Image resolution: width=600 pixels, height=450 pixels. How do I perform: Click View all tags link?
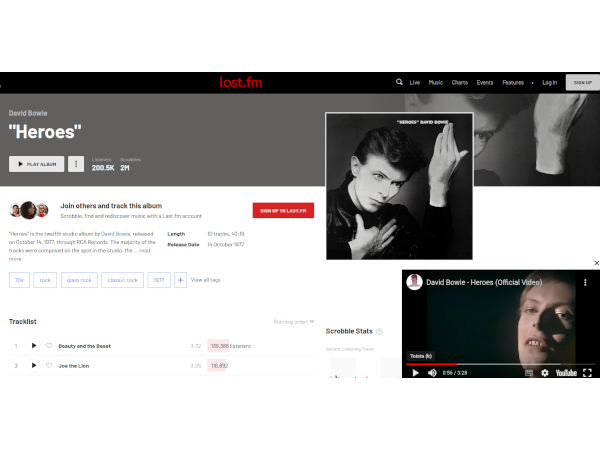click(205, 280)
